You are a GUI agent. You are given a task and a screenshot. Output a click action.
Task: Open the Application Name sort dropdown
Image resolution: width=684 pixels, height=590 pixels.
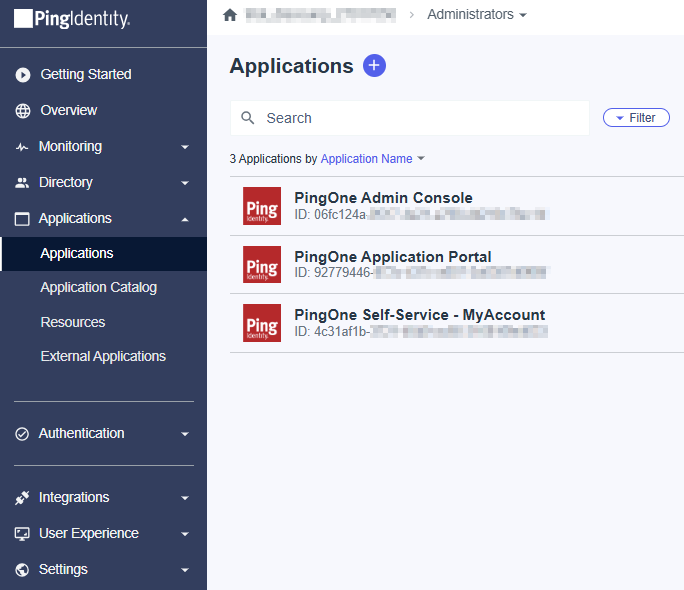click(x=372, y=159)
